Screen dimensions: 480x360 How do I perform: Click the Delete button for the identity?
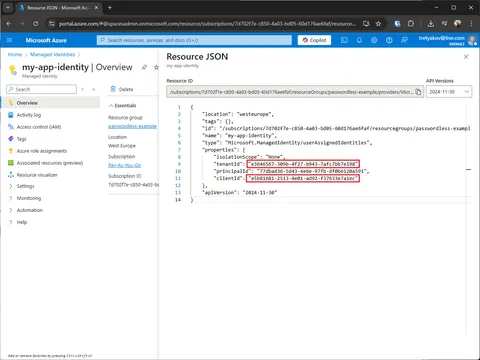pyautogui.click(x=122, y=89)
